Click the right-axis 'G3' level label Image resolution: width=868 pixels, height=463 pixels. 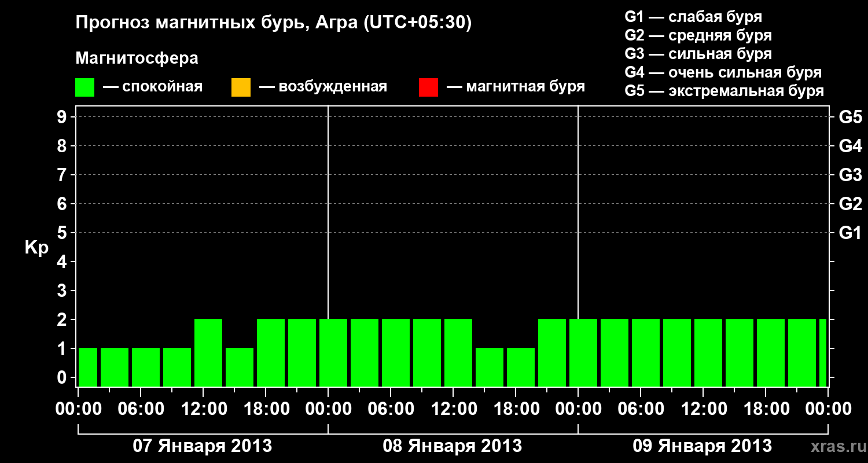850,175
